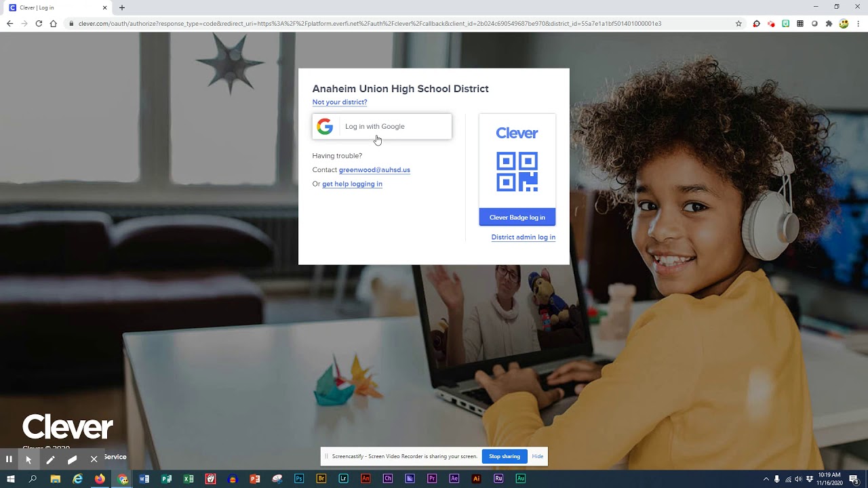The height and width of the screenshot is (488, 868).
Task: Click the Clever QR code badge image
Action: pos(517,172)
